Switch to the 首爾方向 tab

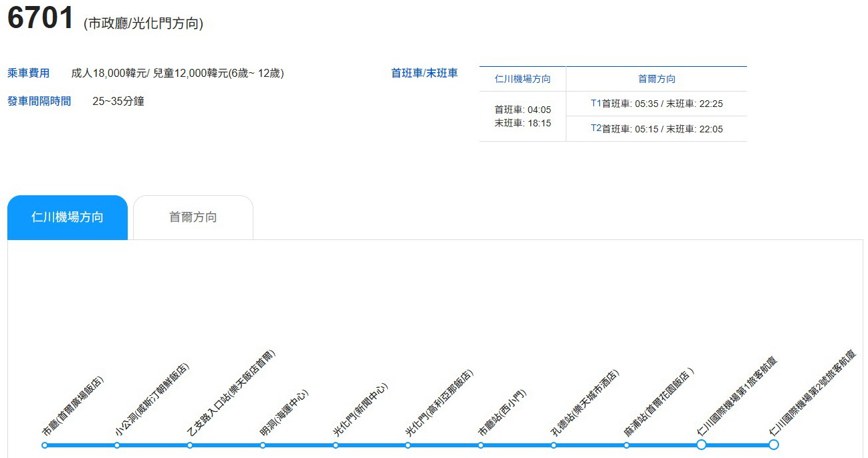[x=193, y=217]
